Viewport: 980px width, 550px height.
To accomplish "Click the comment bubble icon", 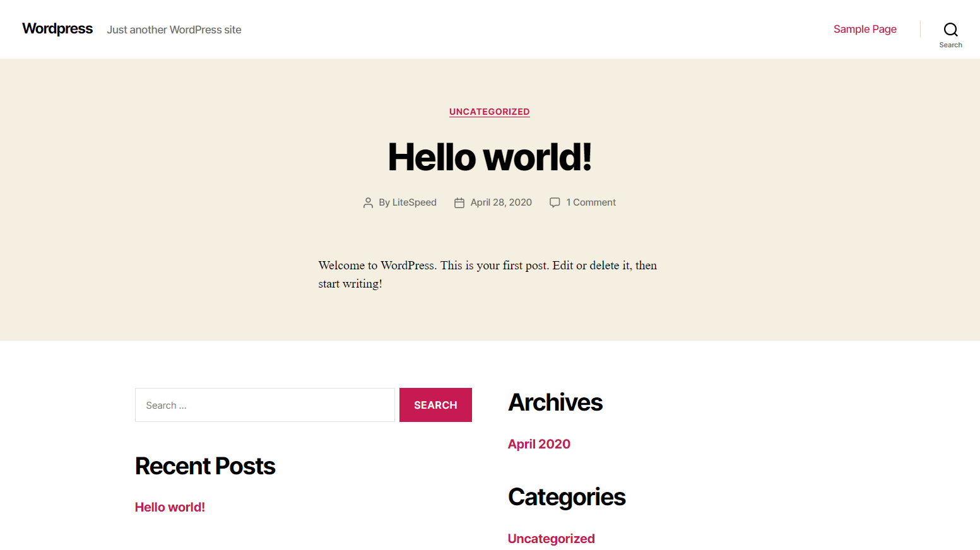I will click(555, 202).
